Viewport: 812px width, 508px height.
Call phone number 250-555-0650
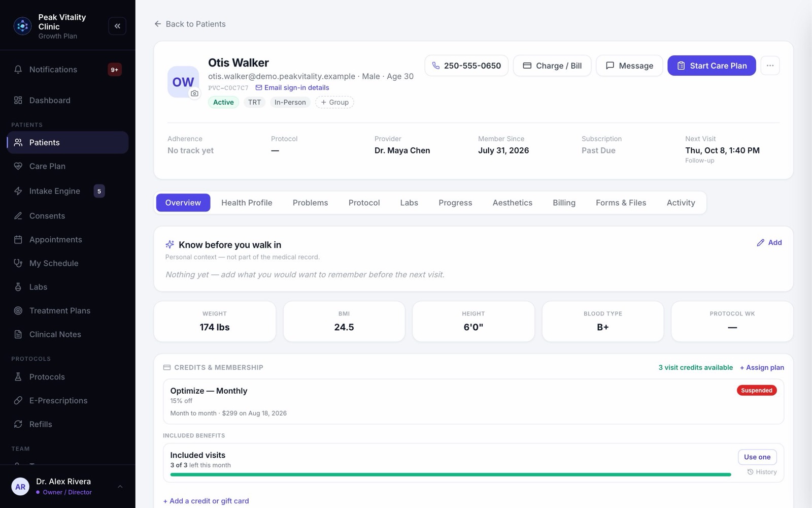(466, 66)
